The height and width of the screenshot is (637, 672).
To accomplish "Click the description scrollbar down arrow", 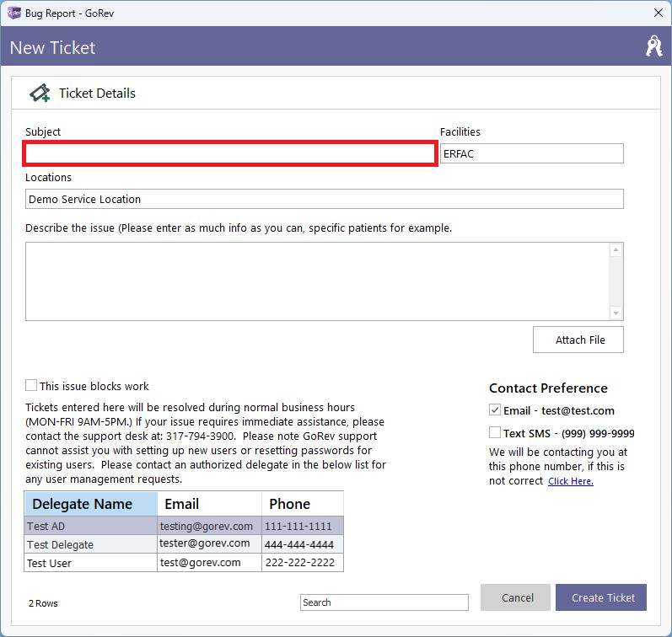I will pyautogui.click(x=616, y=313).
